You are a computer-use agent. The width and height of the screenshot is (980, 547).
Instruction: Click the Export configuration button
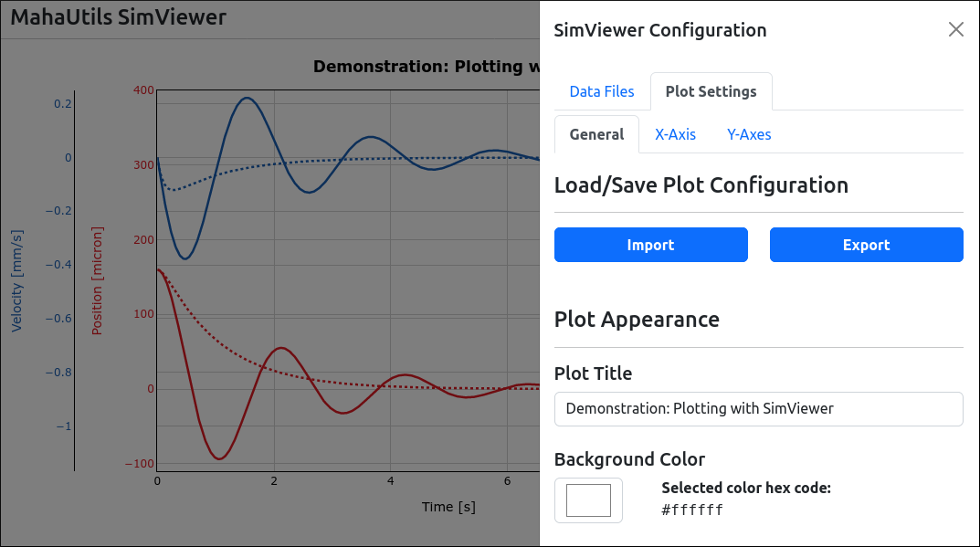pos(866,245)
